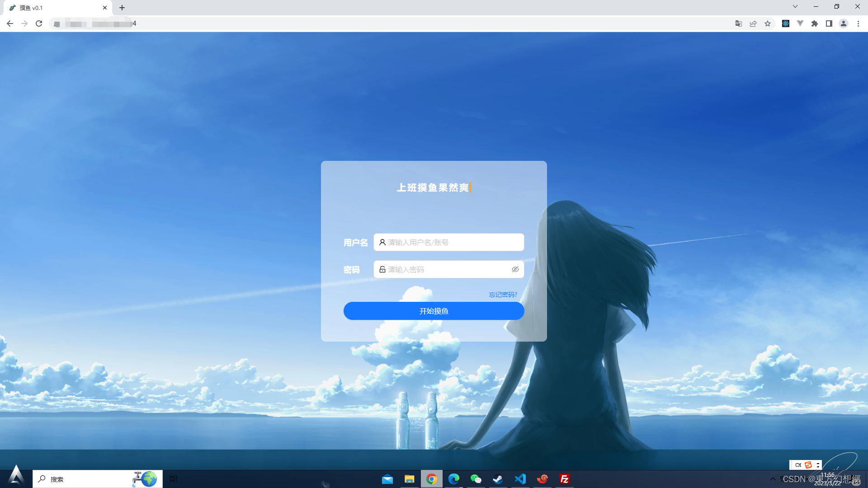Click the browser forward arrow

click(x=24, y=23)
